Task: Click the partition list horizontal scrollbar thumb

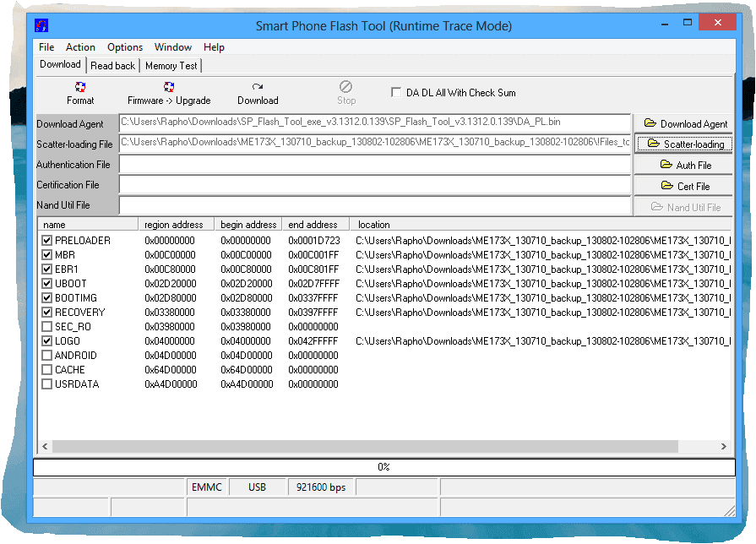Action: coord(365,446)
